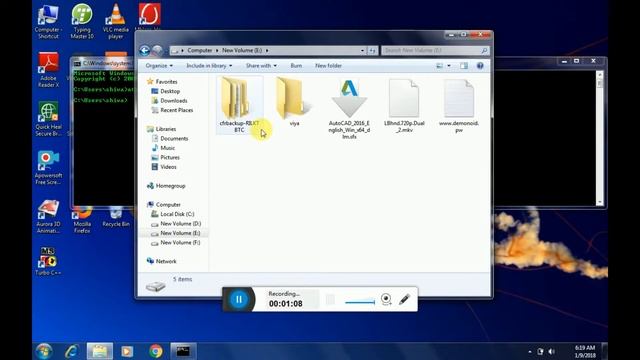Open the cfrbackup folder
The image size is (640, 360).
pos(239,104)
